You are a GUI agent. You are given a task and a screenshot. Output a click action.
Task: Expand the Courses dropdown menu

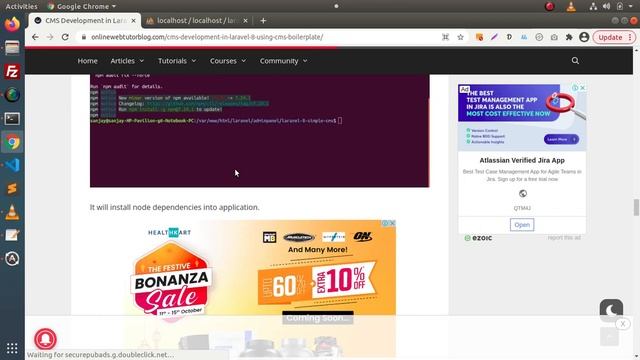pyautogui.click(x=228, y=61)
